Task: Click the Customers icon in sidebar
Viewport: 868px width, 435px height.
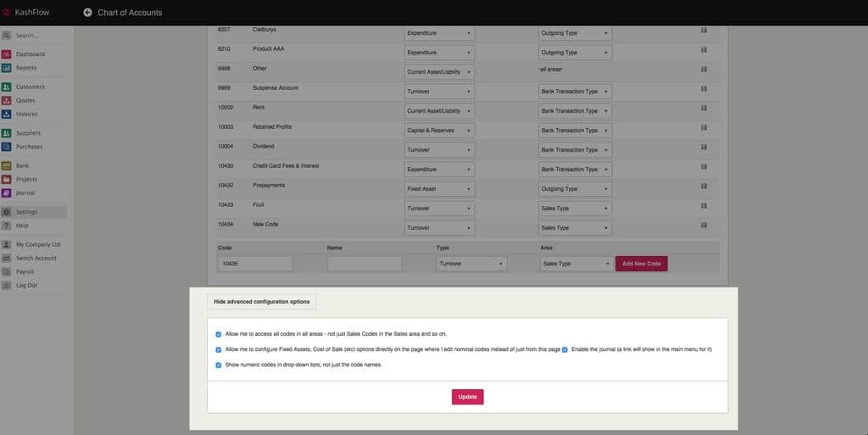Action: tap(7, 87)
